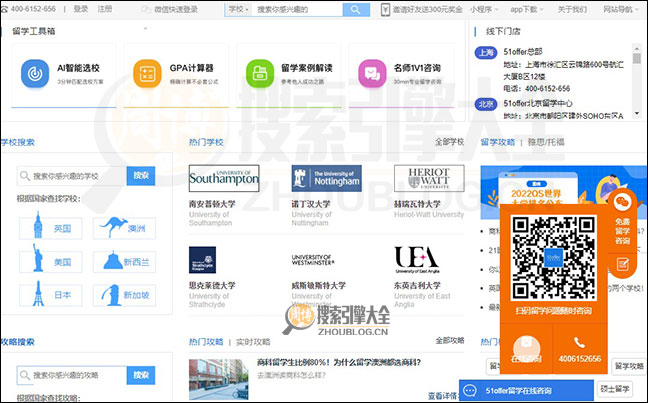
Task: Open 关于我们 menu item
Action: pyautogui.click(x=572, y=9)
